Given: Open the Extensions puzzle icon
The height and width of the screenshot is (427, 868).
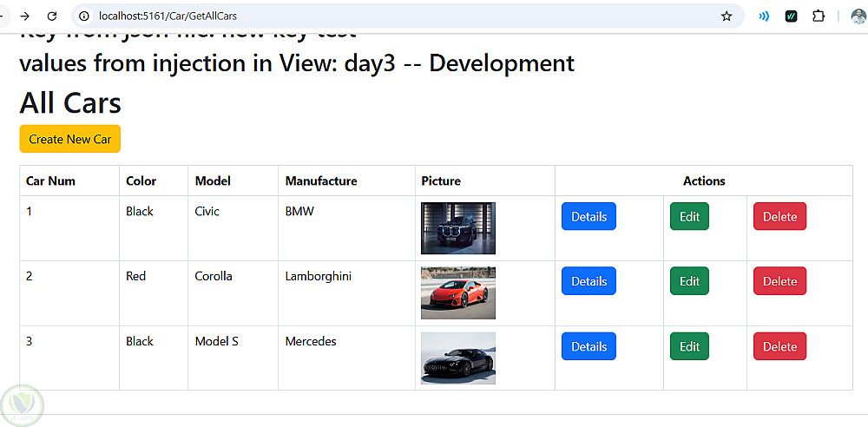Looking at the screenshot, I should pyautogui.click(x=819, y=16).
